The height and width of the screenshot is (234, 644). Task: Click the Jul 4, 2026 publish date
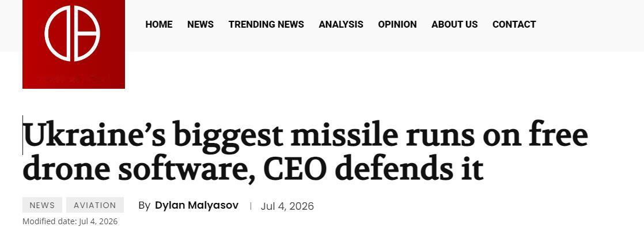287,206
